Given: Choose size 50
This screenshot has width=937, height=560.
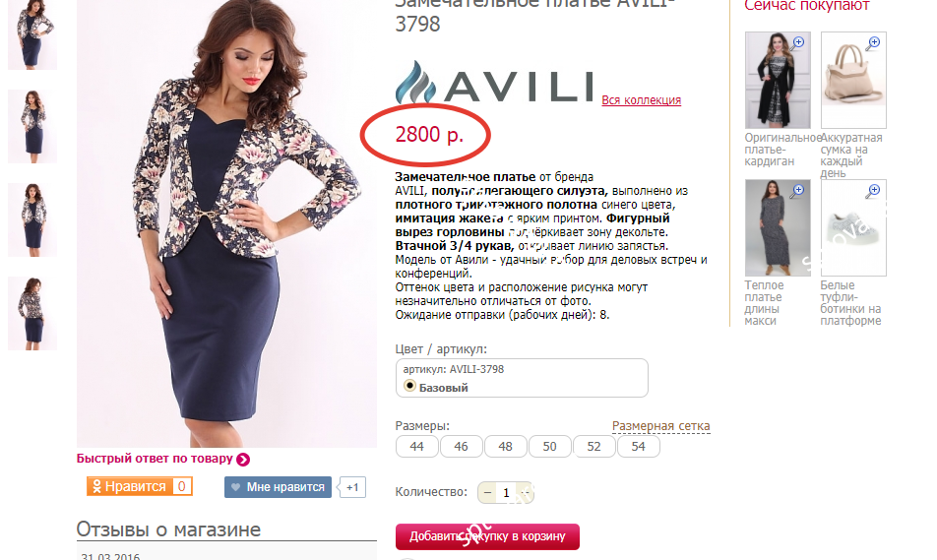Looking at the screenshot, I should 549,447.
